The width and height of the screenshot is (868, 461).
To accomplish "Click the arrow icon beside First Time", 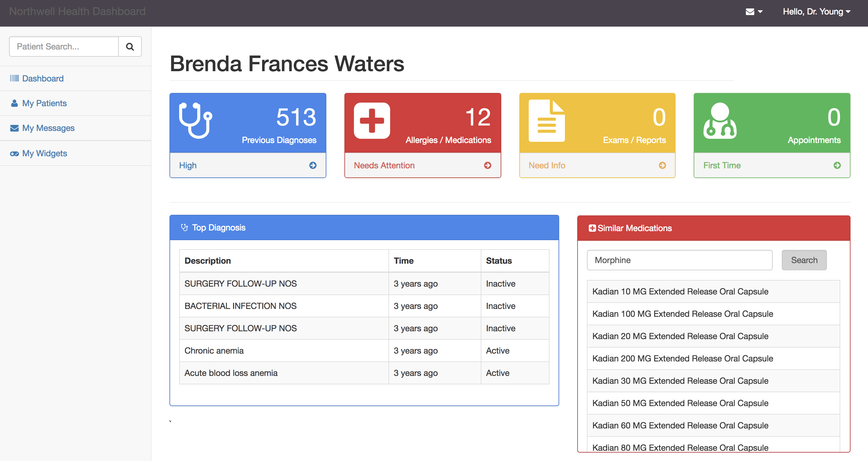I will tap(837, 165).
